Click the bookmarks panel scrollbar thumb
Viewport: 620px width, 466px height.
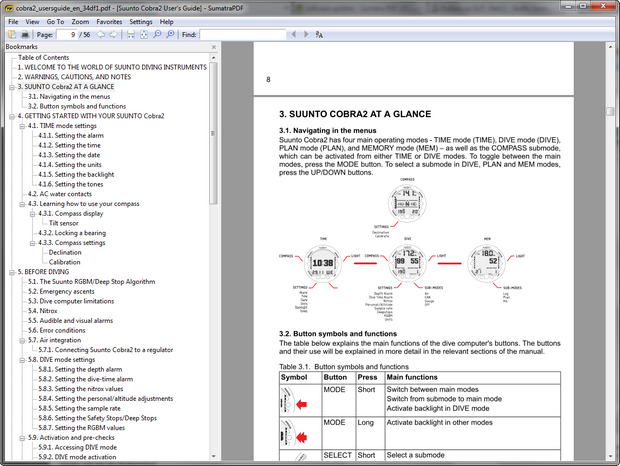click(214, 134)
